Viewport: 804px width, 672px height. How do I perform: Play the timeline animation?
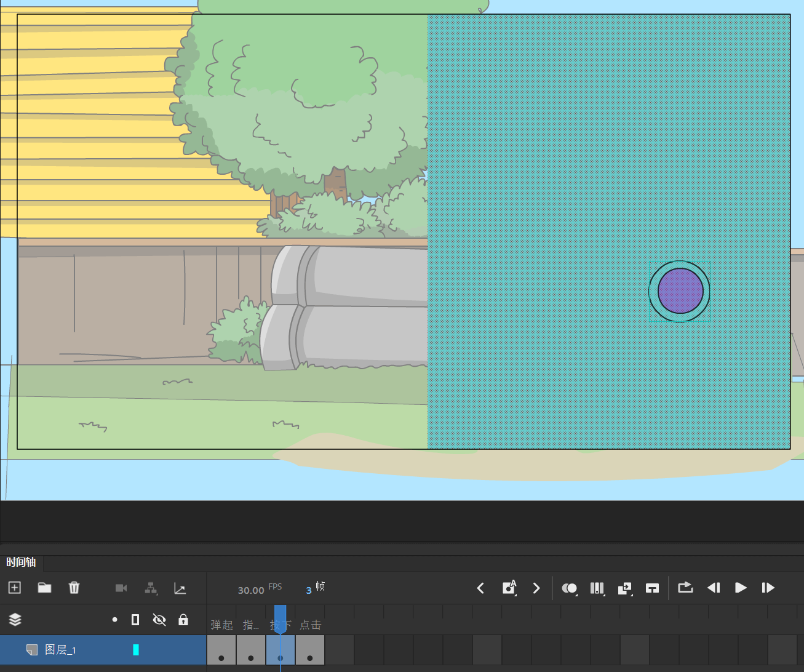(x=741, y=588)
